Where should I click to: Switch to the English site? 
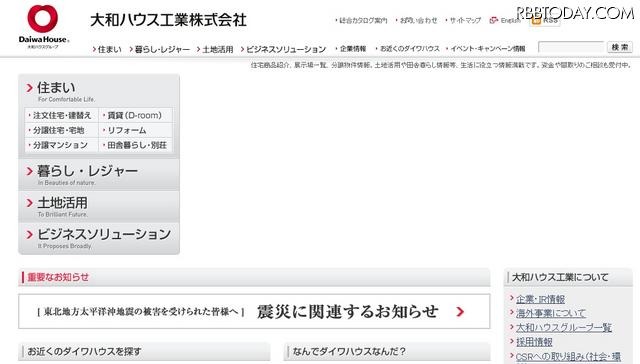pyautogui.click(x=505, y=20)
